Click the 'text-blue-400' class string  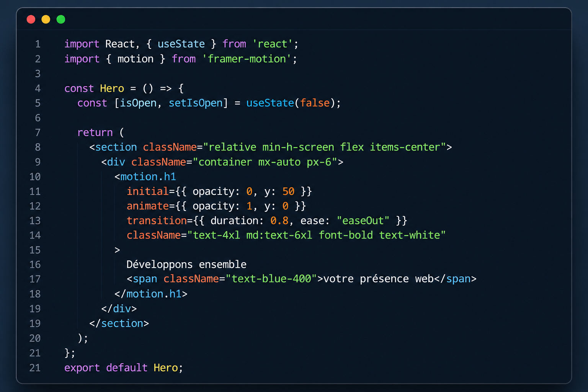[271, 279]
